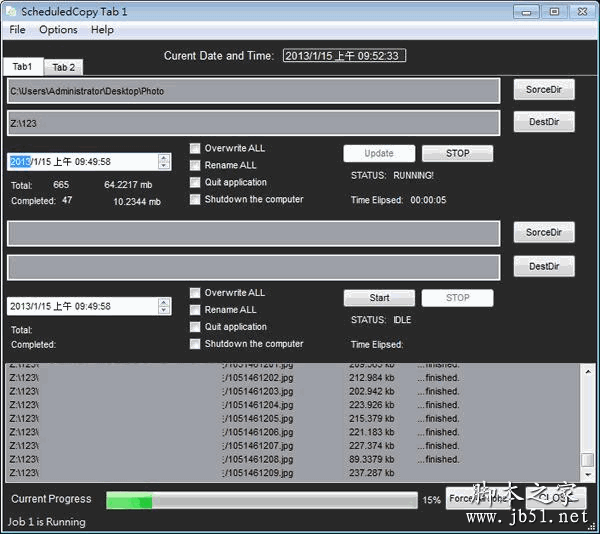Pick destination with the second DestDir button
Viewport: 600px width, 534px height.
(544, 266)
